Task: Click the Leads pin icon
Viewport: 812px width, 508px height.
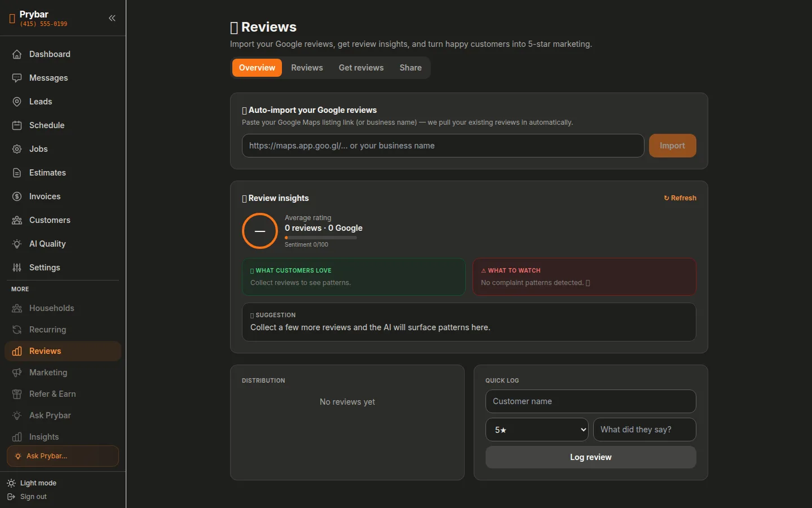Action: click(17, 102)
